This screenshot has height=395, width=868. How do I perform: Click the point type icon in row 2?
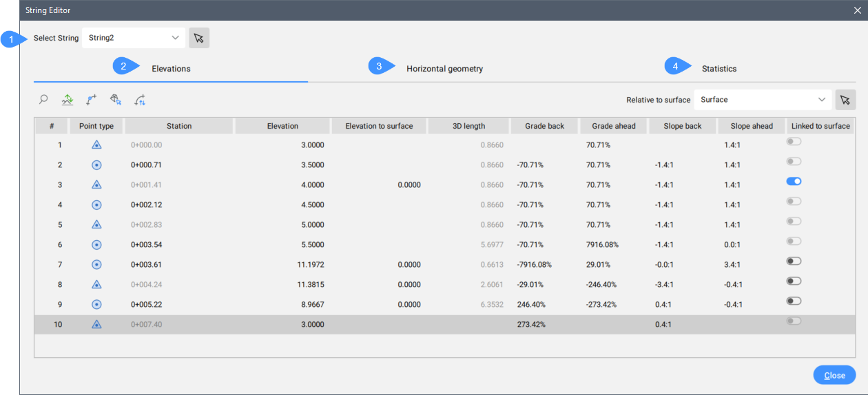coord(97,165)
